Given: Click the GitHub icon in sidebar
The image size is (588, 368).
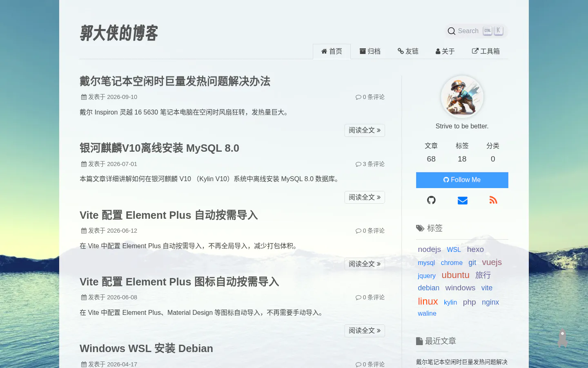Looking at the screenshot, I should click(x=431, y=200).
